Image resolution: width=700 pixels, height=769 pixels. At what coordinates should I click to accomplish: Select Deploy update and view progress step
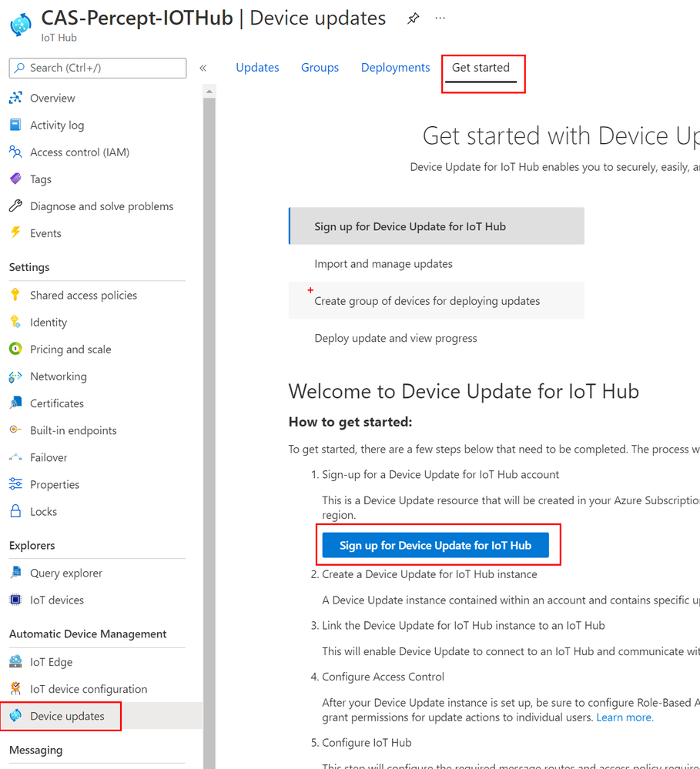click(437, 338)
